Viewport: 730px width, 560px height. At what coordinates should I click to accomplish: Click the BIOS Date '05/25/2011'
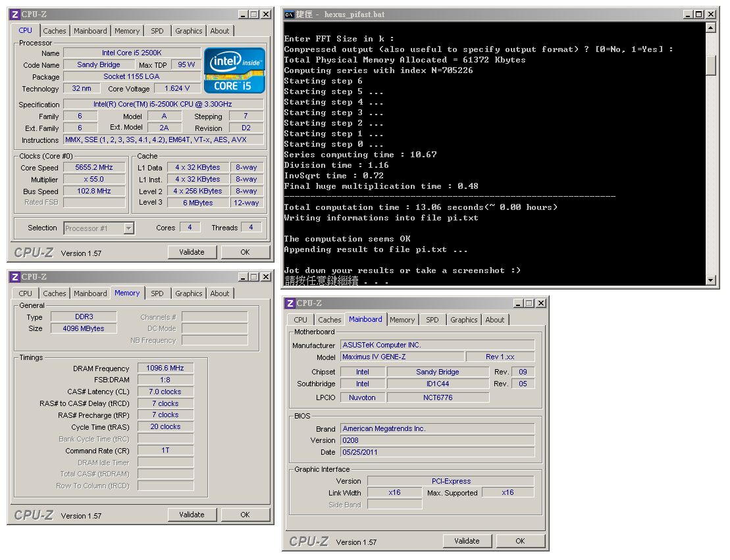[x=438, y=453]
